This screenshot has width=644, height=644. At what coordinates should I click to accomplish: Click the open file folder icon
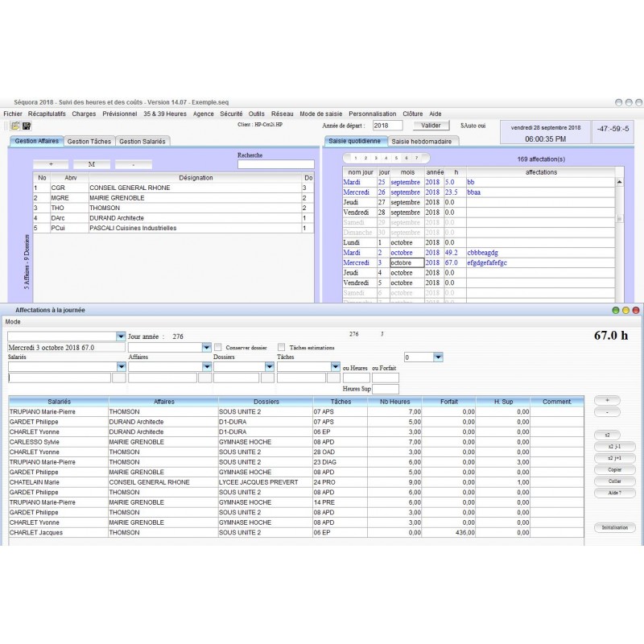coord(15,126)
